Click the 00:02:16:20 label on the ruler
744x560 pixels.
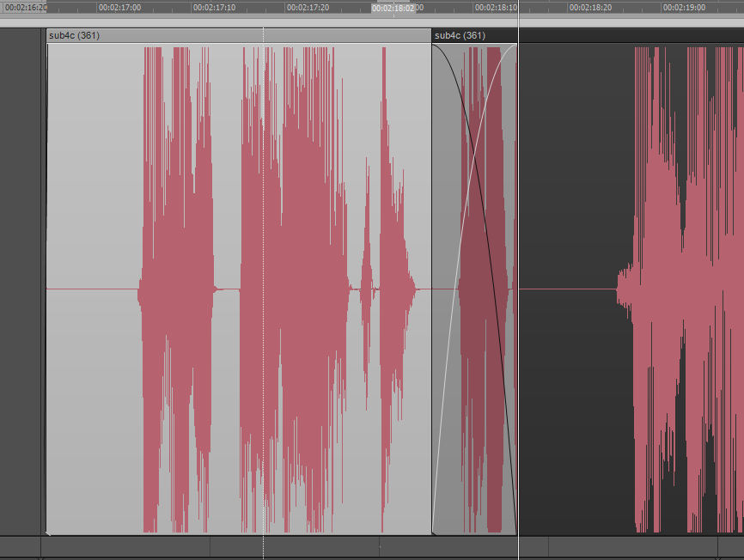tap(26, 7)
